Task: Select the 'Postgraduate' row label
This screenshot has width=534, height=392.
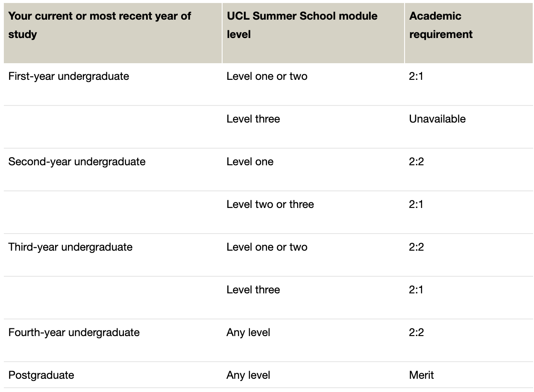Action: point(113,375)
